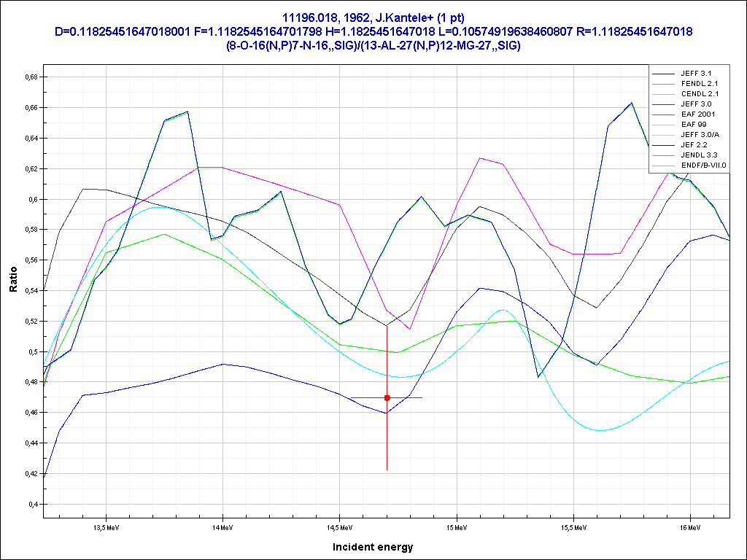Click the JEFF 3.0/A legend label

pyautogui.click(x=699, y=135)
